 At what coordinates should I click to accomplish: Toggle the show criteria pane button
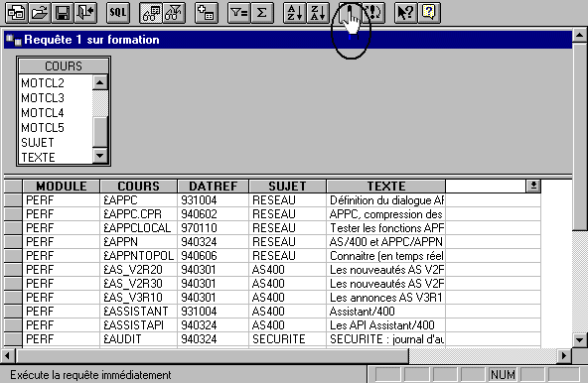point(174,13)
